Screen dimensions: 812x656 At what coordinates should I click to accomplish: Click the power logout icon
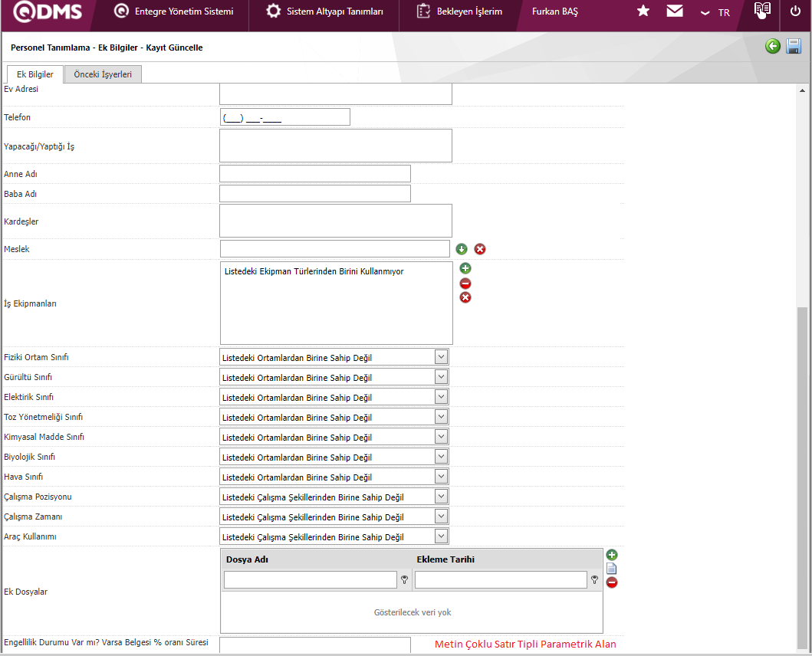tap(795, 11)
